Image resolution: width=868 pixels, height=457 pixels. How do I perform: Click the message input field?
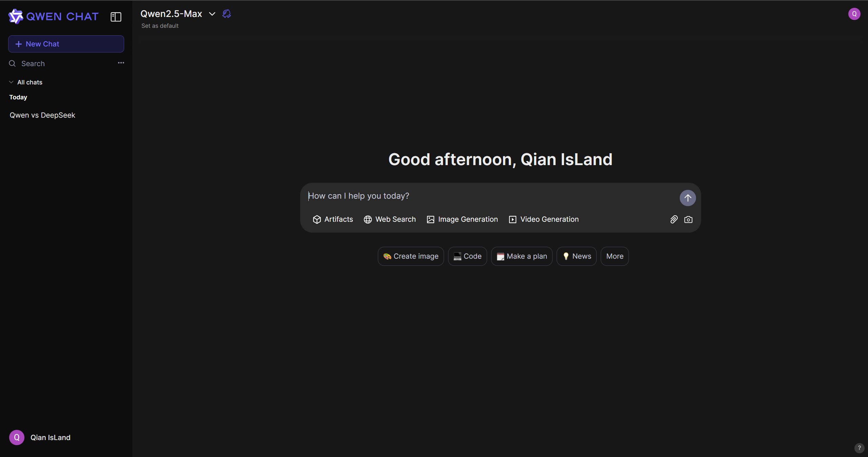488,196
